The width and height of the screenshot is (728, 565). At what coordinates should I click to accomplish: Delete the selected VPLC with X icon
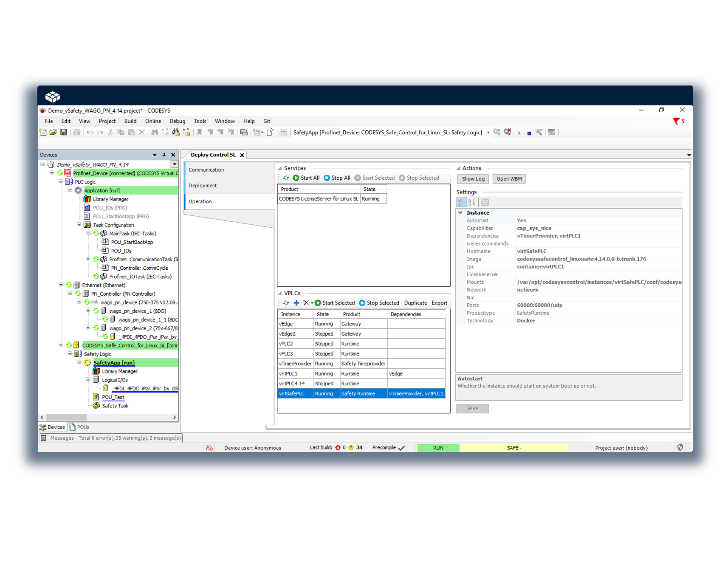(x=306, y=303)
